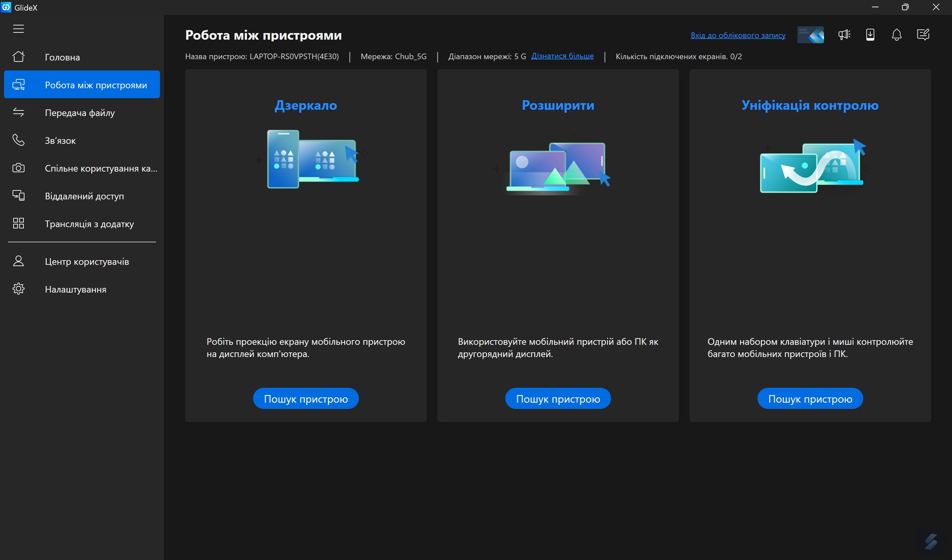The height and width of the screenshot is (560, 952).
Task: Open the Зв'язок section
Action: (x=82, y=140)
